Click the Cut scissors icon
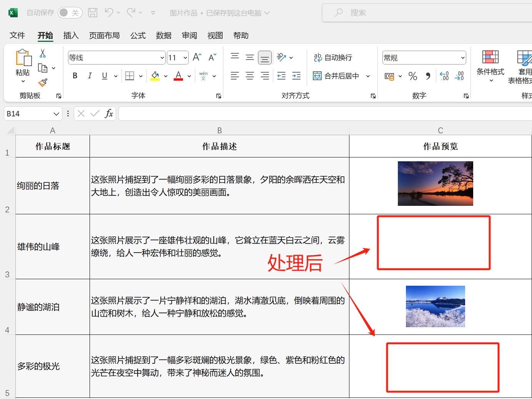532x399 pixels. click(42, 53)
